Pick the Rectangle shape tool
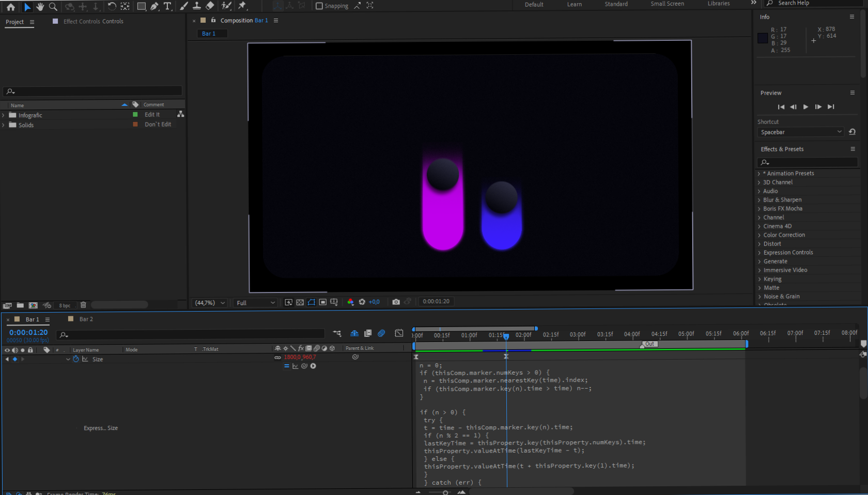The image size is (868, 495). click(141, 6)
